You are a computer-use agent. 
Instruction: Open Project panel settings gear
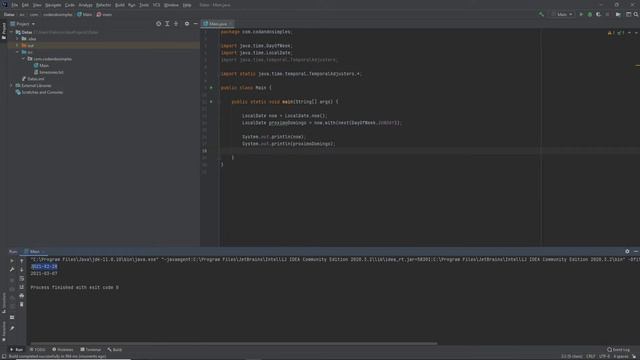click(x=187, y=24)
